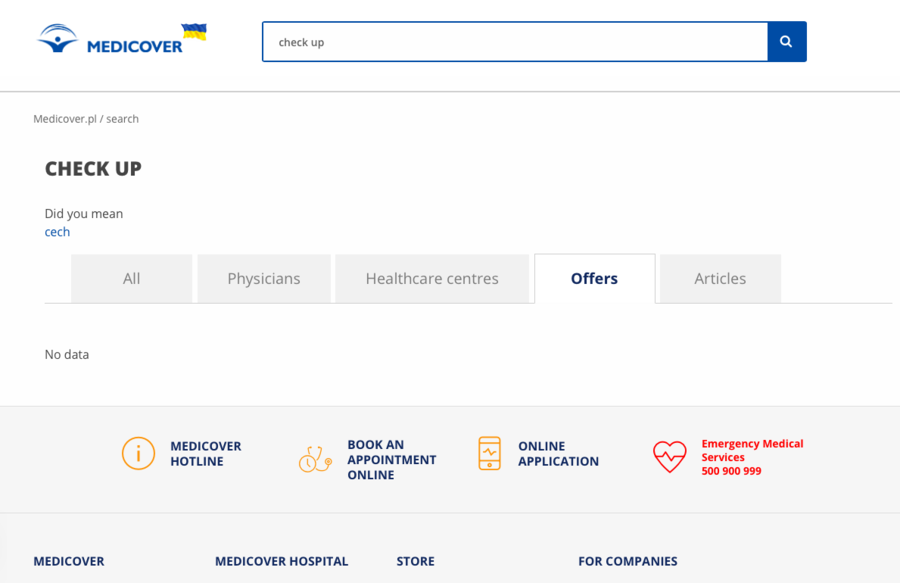Select the Offers tab
The height and width of the screenshot is (583, 900).
pyautogui.click(x=595, y=279)
